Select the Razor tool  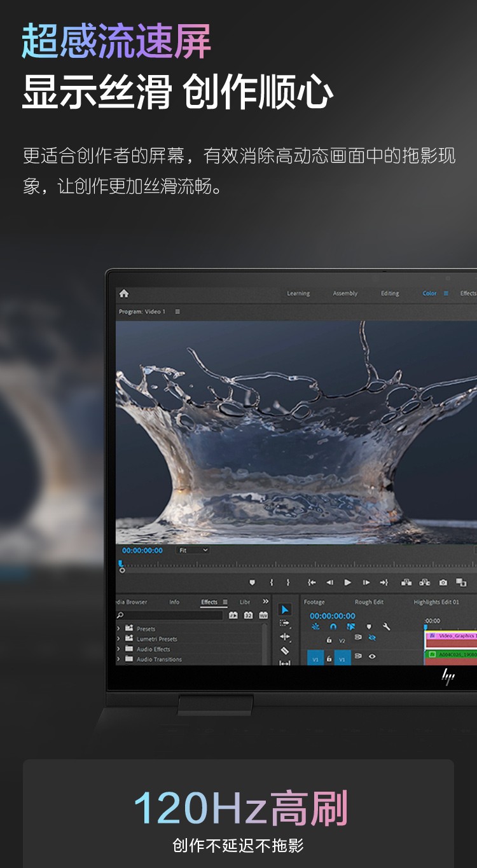coord(285,651)
